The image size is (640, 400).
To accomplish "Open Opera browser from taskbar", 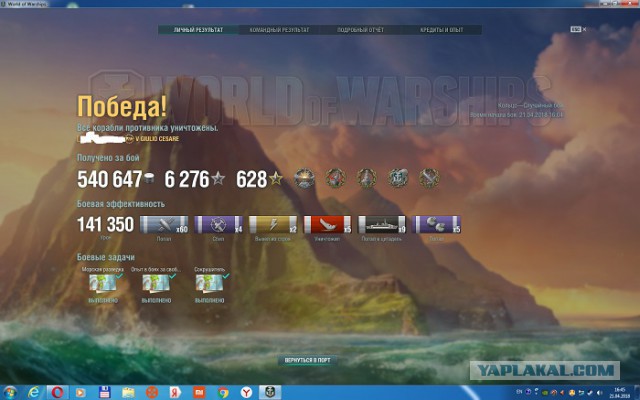I will point(57,393).
